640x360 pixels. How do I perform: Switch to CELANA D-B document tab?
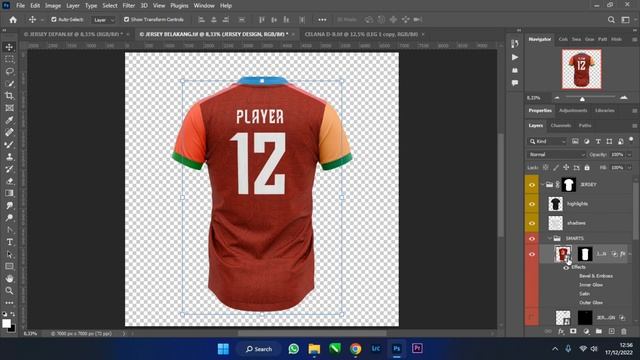[x=361, y=34]
